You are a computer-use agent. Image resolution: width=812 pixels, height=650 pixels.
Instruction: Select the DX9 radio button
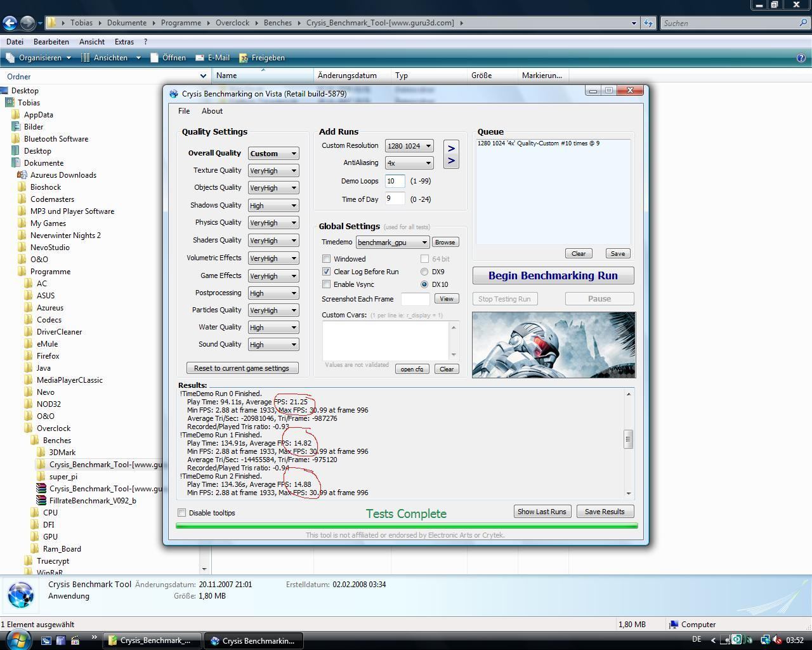point(424,272)
